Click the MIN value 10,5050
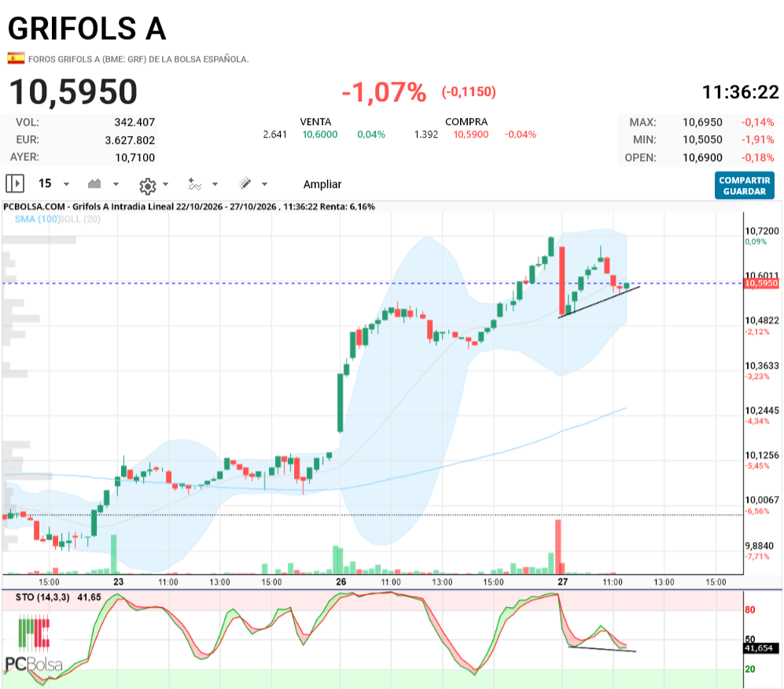The image size is (784, 689). coord(702,139)
